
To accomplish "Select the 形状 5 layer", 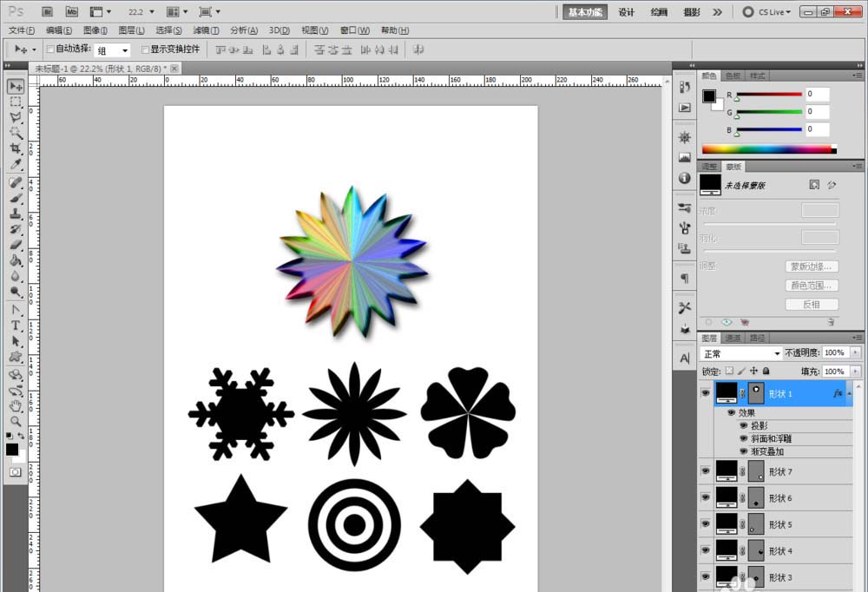I will 780,524.
